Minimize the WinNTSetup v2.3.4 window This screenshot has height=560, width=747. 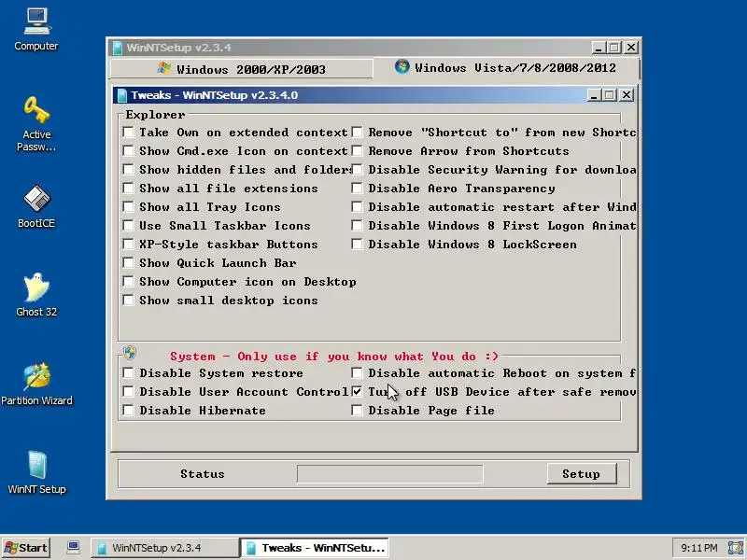coord(599,48)
